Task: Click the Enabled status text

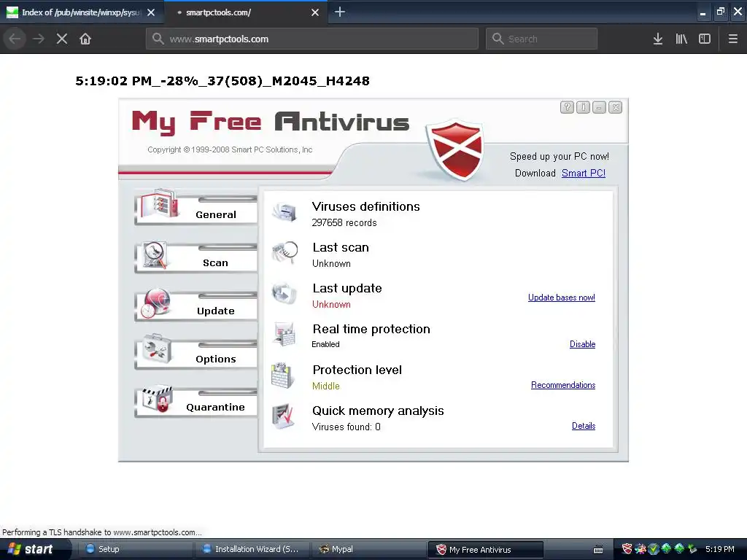Action: (x=325, y=344)
